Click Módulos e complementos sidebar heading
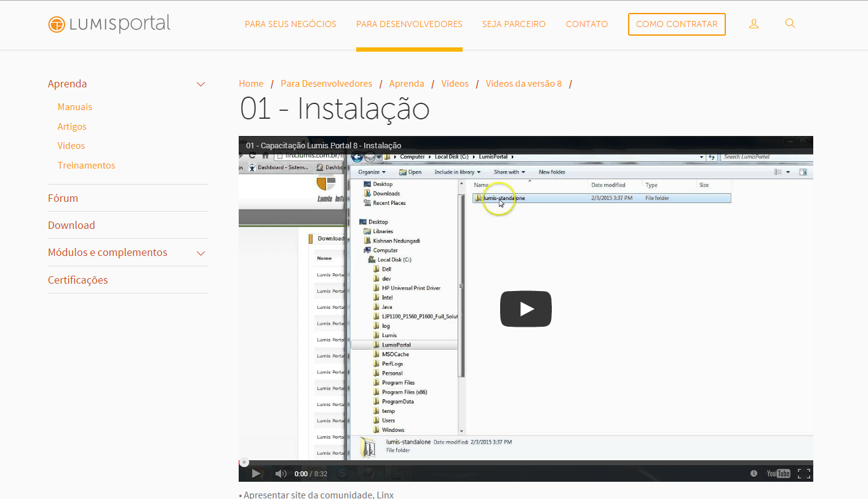The height and width of the screenshot is (499, 868). [x=108, y=252]
